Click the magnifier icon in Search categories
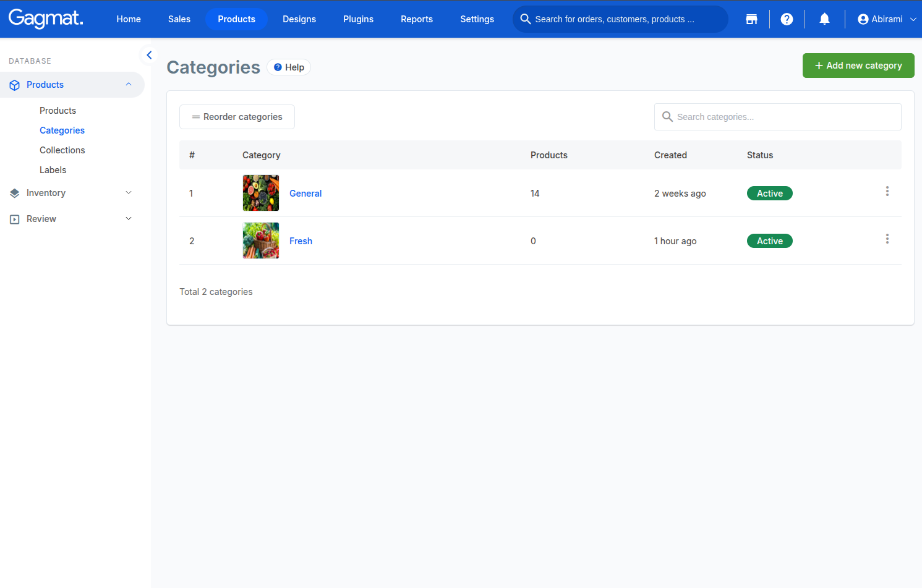922x588 pixels. [667, 116]
